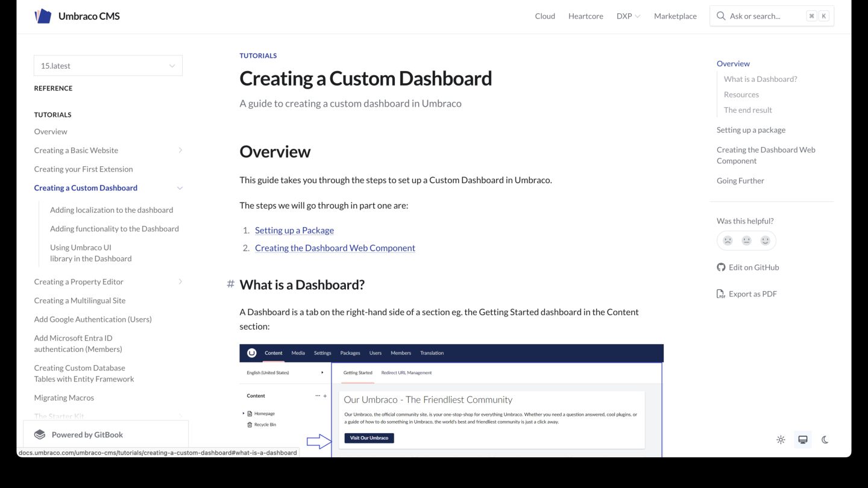
Task: Open Creating a Property Editor page
Action: pyautogui.click(x=79, y=282)
